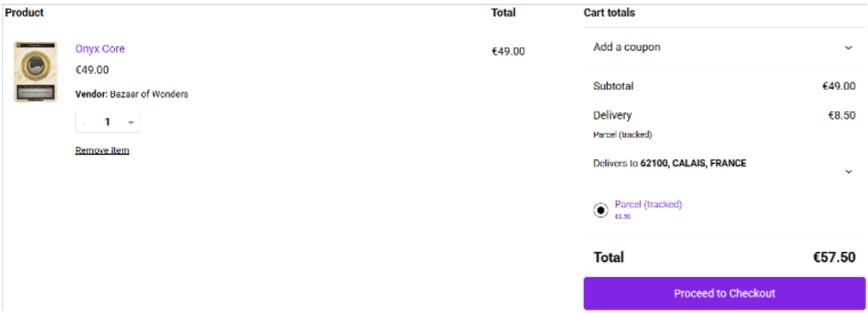The image size is (868, 313).
Task: Click the Delivery cost €8.50
Action: [841, 116]
